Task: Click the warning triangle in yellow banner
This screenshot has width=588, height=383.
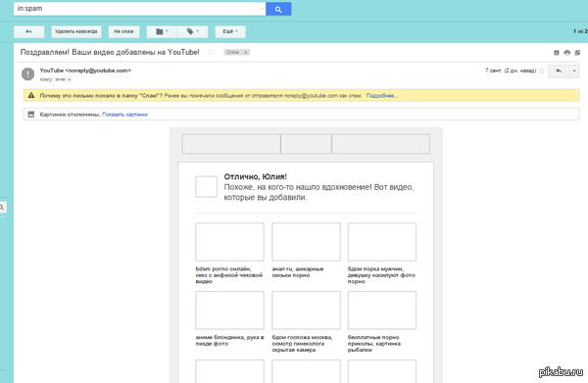Action: [31, 96]
